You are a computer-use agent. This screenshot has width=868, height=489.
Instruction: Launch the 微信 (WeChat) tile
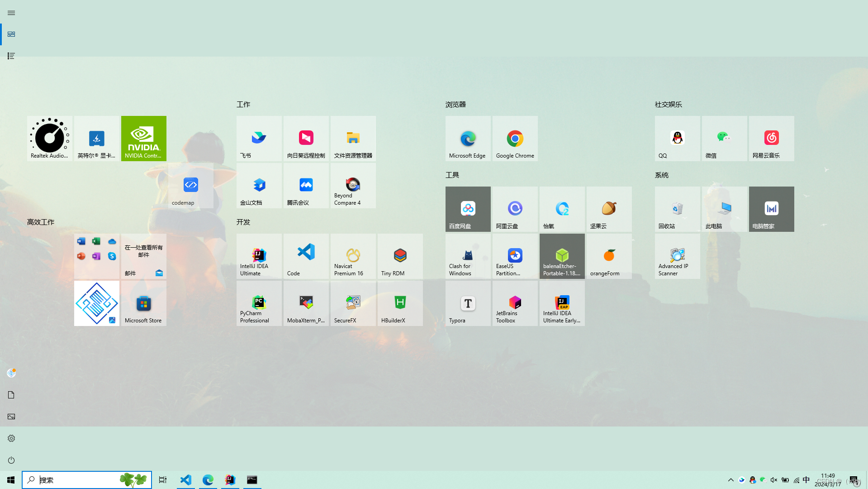click(x=725, y=139)
